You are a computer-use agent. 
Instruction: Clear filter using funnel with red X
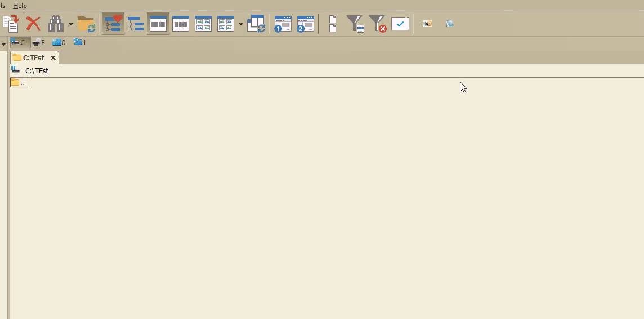[x=377, y=24]
